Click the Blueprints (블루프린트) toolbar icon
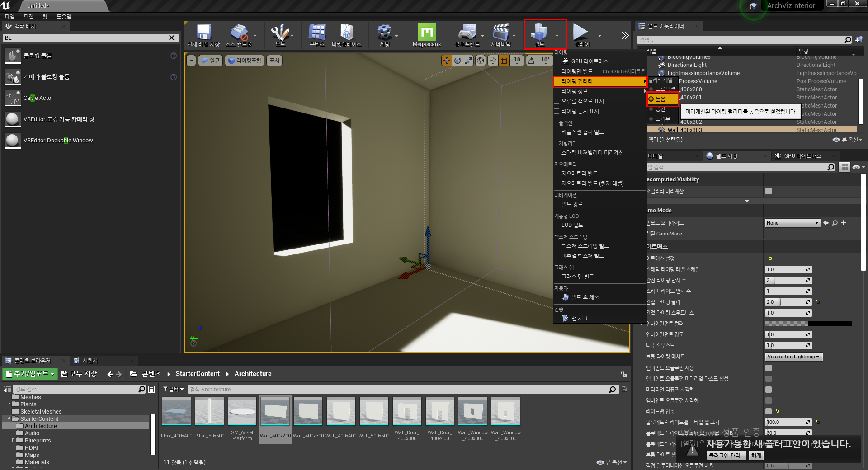868x470 pixels. point(467,32)
